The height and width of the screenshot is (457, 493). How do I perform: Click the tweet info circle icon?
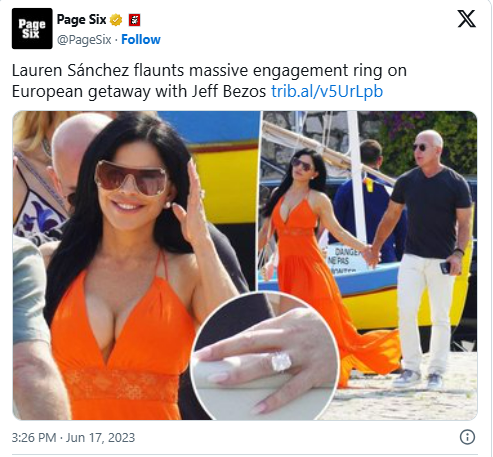point(467,437)
